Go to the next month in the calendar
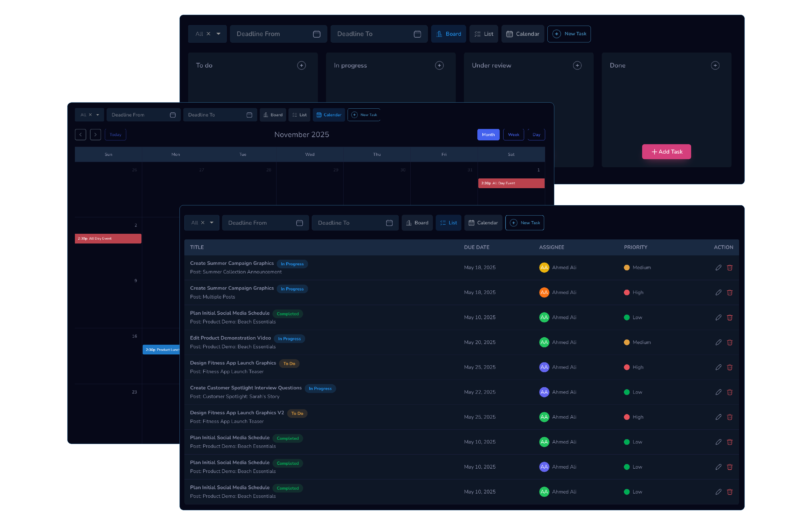812x525 pixels. 95,134
